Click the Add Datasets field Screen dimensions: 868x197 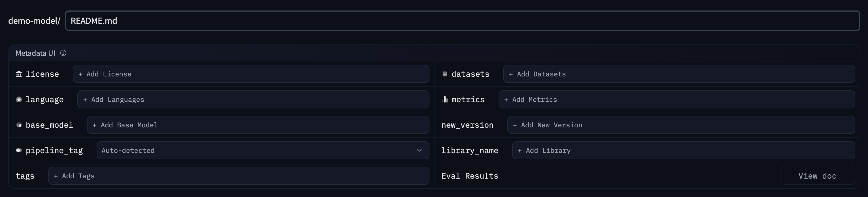tap(679, 74)
